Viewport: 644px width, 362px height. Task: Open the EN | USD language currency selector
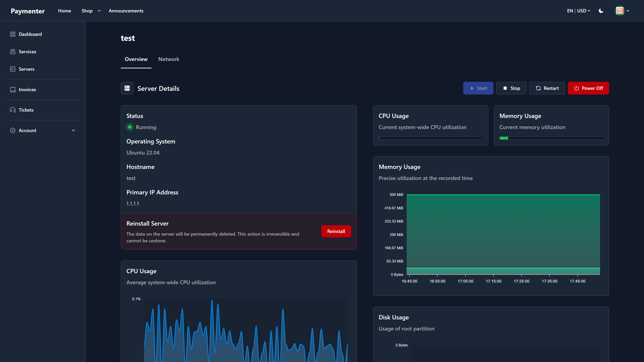(579, 11)
